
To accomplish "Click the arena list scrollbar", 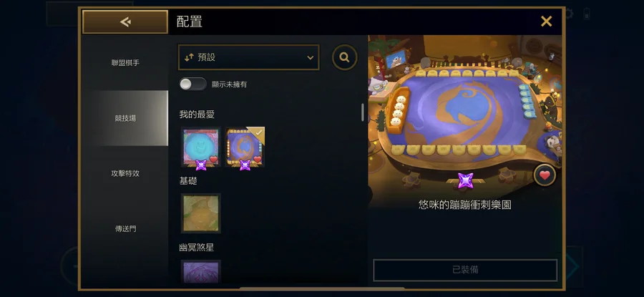I will pyautogui.click(x=362, y=112).
